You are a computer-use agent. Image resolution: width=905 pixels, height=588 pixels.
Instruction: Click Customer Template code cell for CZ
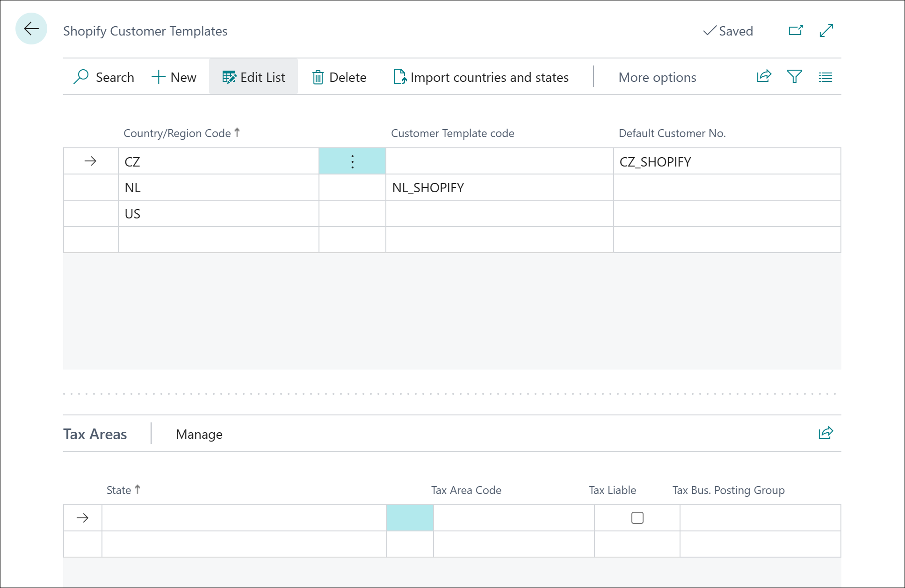500,161
